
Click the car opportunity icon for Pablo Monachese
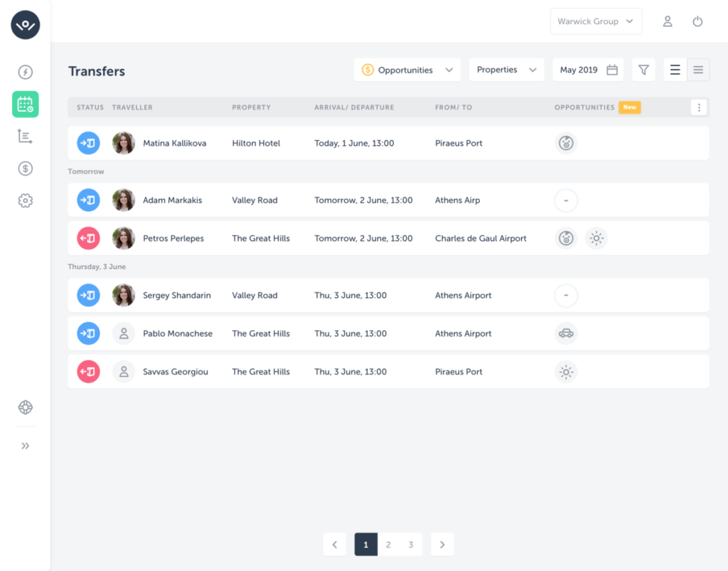tap(566, 333)
